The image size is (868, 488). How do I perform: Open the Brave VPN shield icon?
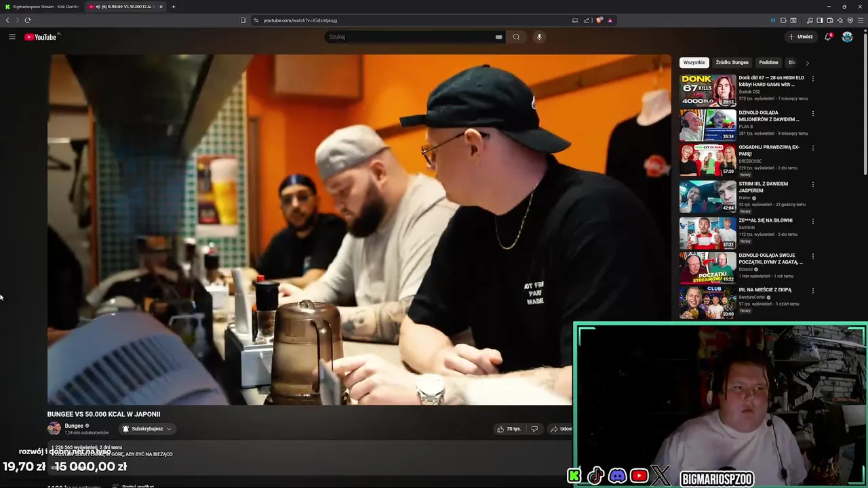coord(850,20)
